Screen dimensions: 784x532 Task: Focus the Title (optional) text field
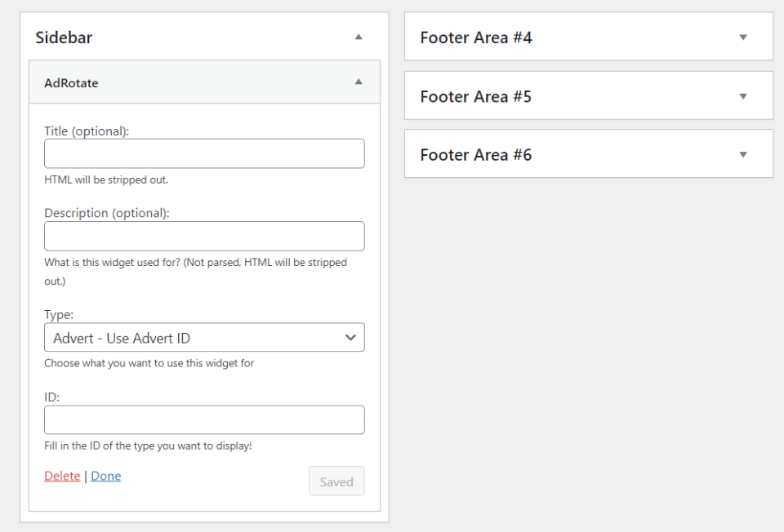(x=204, y=153)
